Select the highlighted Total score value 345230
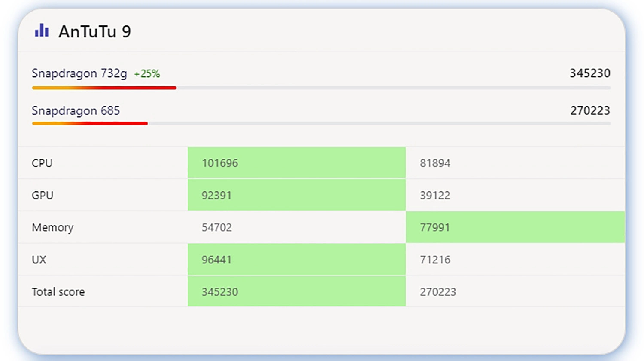The image size is (644, 361). click(220, 292)
